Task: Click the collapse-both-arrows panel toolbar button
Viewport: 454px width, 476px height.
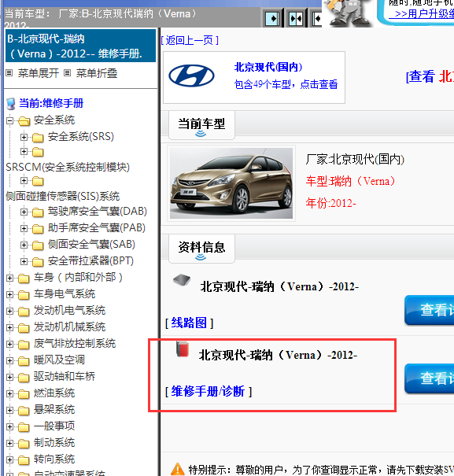Action: 296,19
